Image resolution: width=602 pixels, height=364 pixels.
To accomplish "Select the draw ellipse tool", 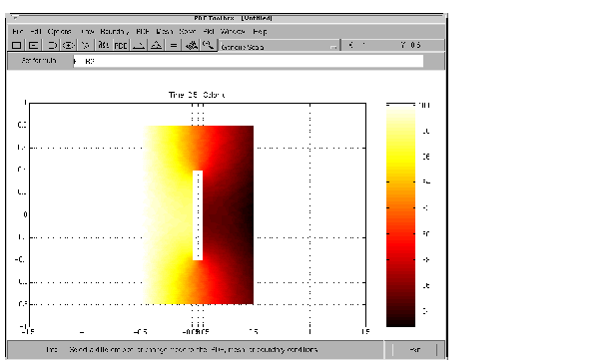I will pyautogui.click(x=51, y=45).
